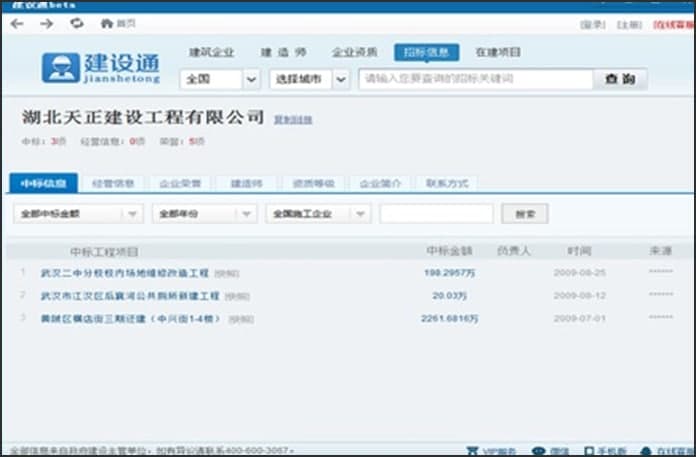Viewport: 696px width, 457px height.
Task: Go back with the left arrow icon
Action: [x=17, y=24]
